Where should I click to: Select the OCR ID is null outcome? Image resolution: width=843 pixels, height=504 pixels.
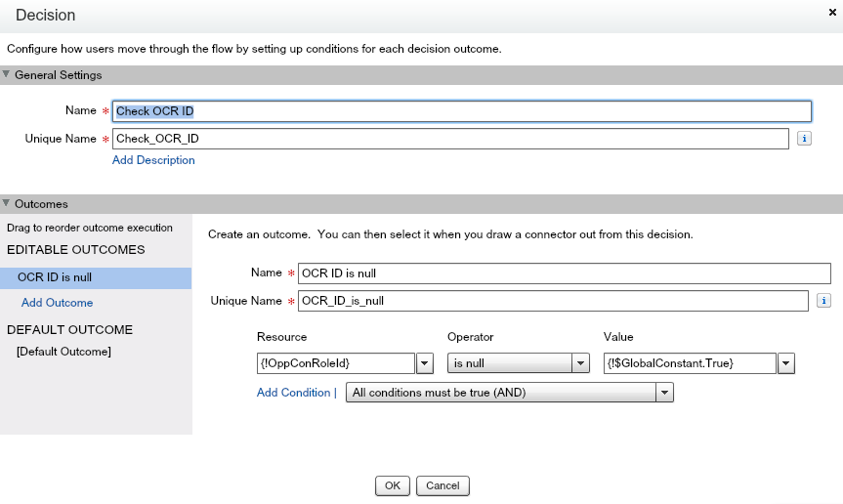pyautogui.click(x=96, y=277)
